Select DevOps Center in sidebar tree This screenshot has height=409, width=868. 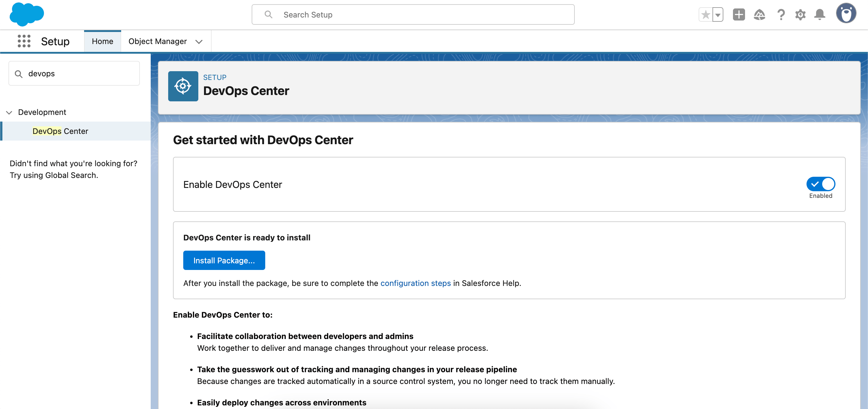coord(60,131)
